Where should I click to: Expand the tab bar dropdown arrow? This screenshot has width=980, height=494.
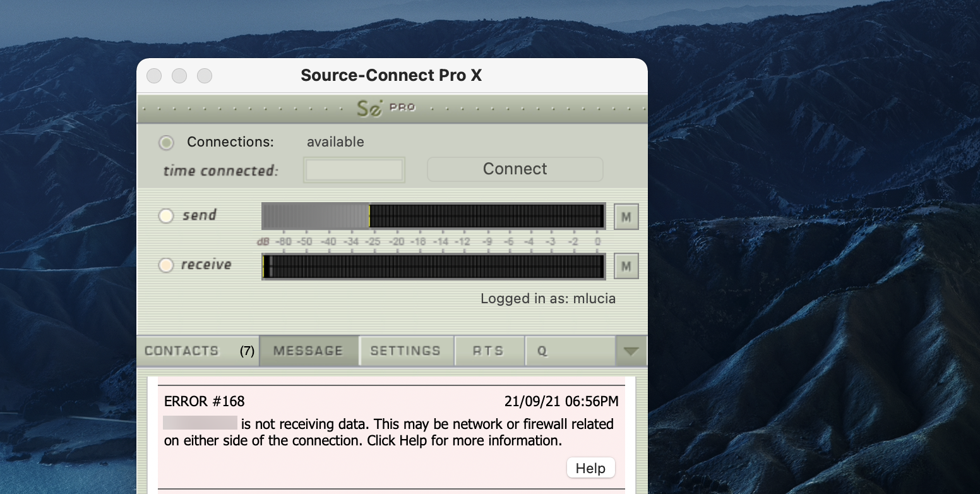631,351
